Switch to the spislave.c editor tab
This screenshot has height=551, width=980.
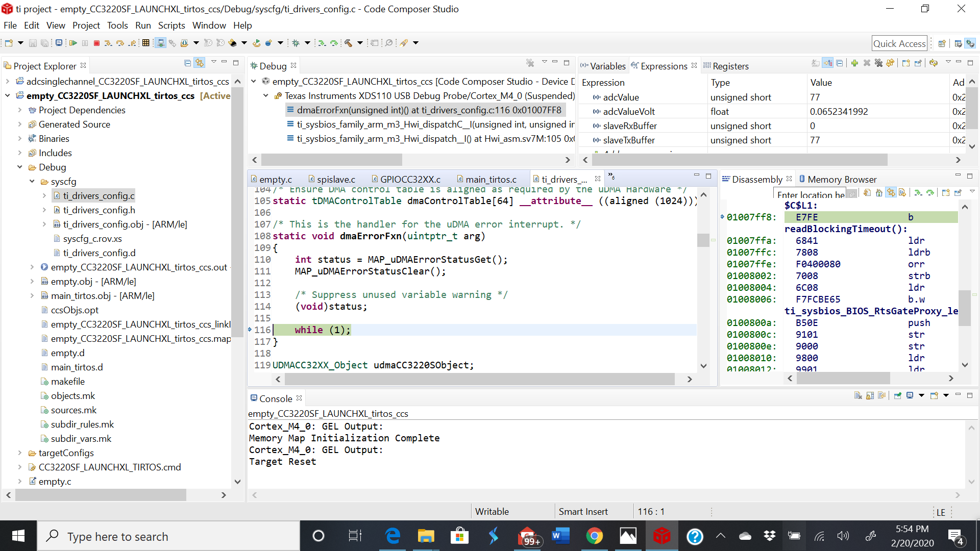(x=332, y=180)
